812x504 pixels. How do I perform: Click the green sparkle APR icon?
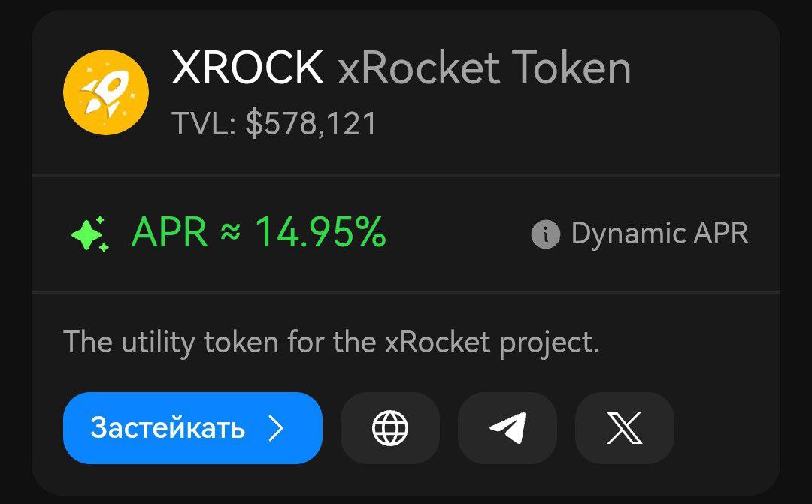90,234
